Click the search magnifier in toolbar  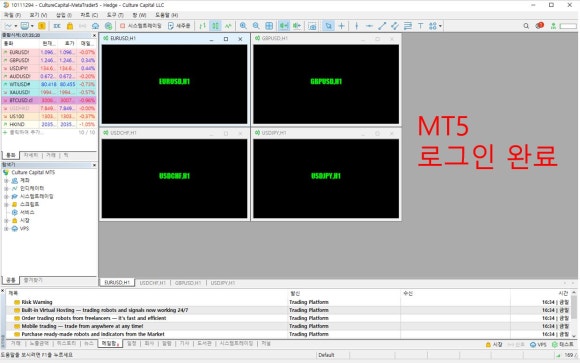tap(526, 26)
